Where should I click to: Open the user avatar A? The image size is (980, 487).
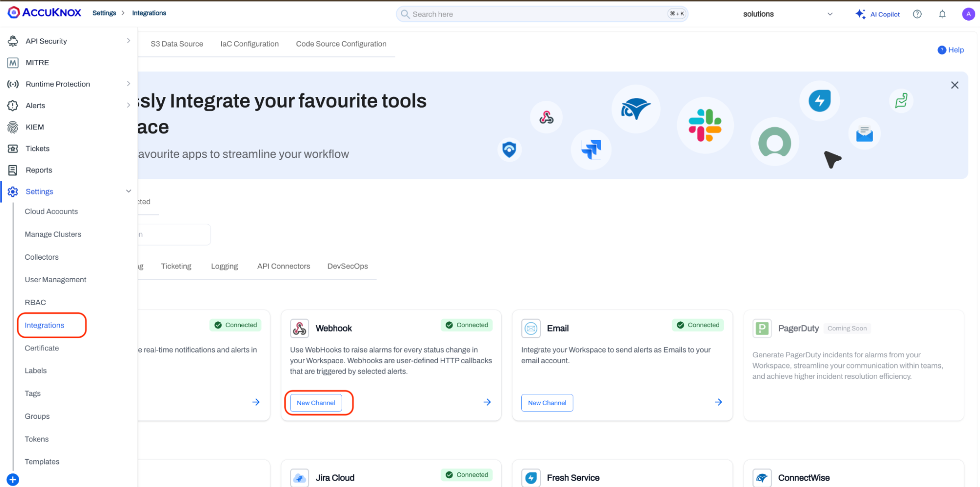click(x=968, y=14)
